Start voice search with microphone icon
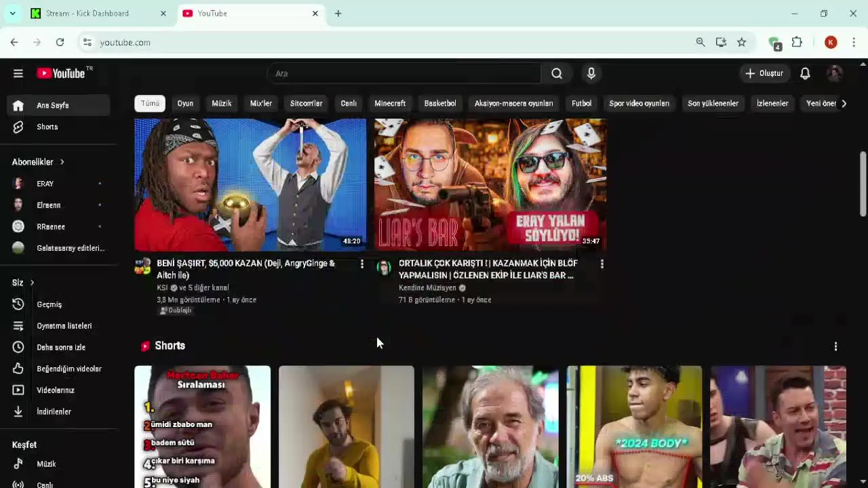The width and height of the screenshot is (868, 488). click(591, 73)
